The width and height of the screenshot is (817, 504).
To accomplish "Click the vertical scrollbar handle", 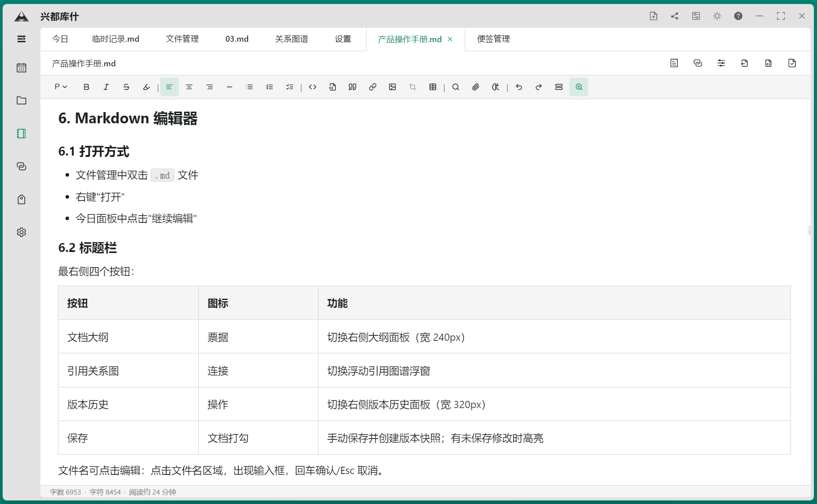I will [809, 230].
